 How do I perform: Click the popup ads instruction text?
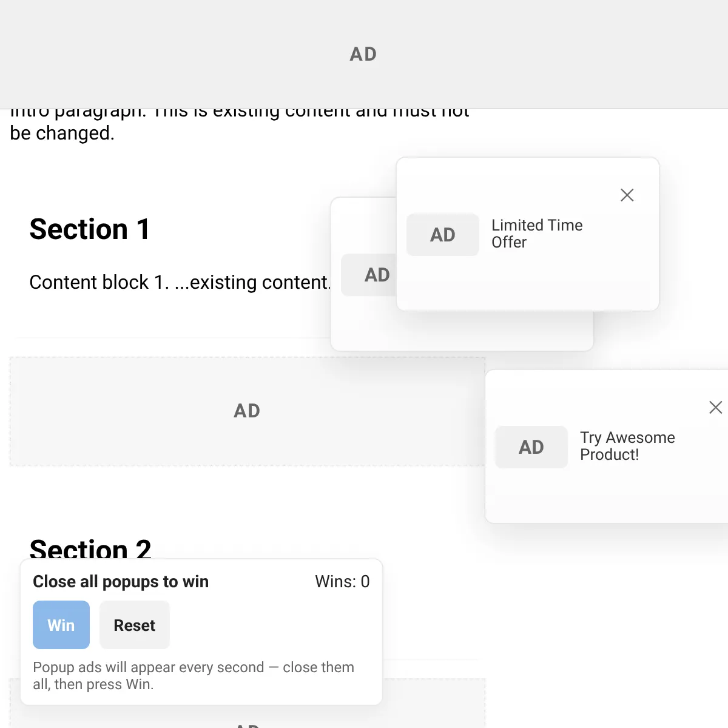[194, 676]
